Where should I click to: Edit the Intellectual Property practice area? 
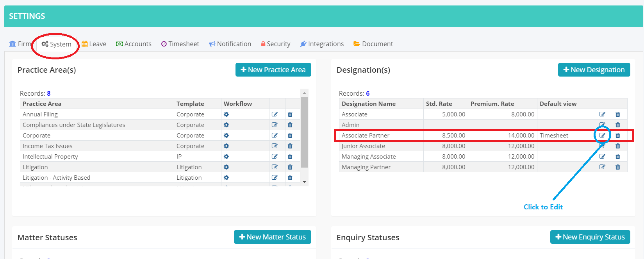point(275,157)
